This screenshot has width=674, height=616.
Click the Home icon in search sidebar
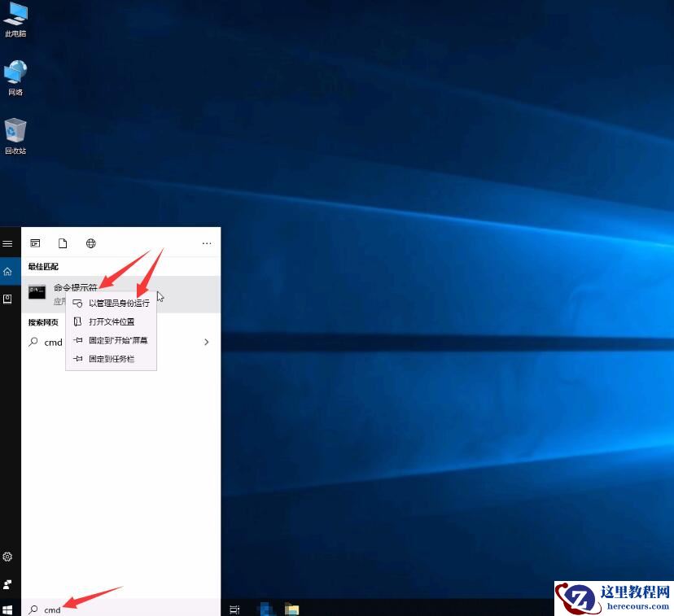click(x=8, y=271)
